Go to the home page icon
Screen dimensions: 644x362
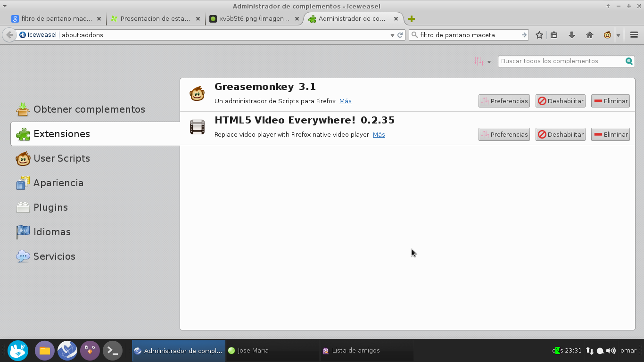[x=590, y=35]
